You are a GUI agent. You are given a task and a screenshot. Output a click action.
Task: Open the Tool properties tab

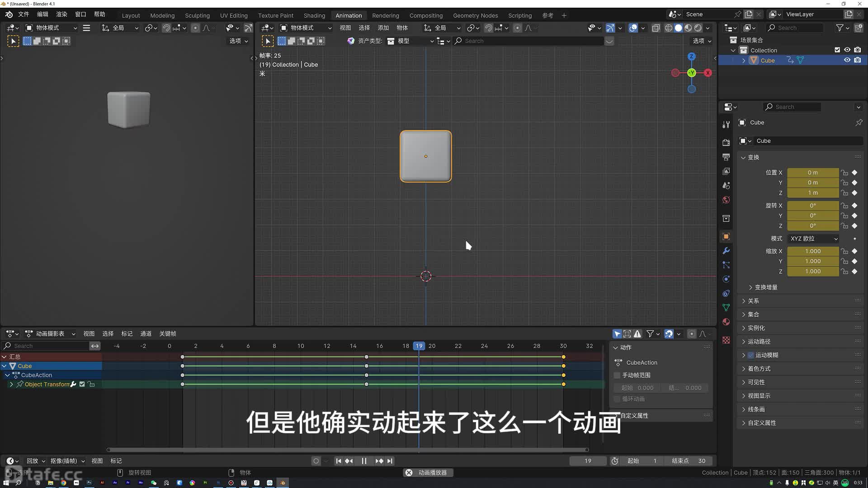[x=726, y=124]
